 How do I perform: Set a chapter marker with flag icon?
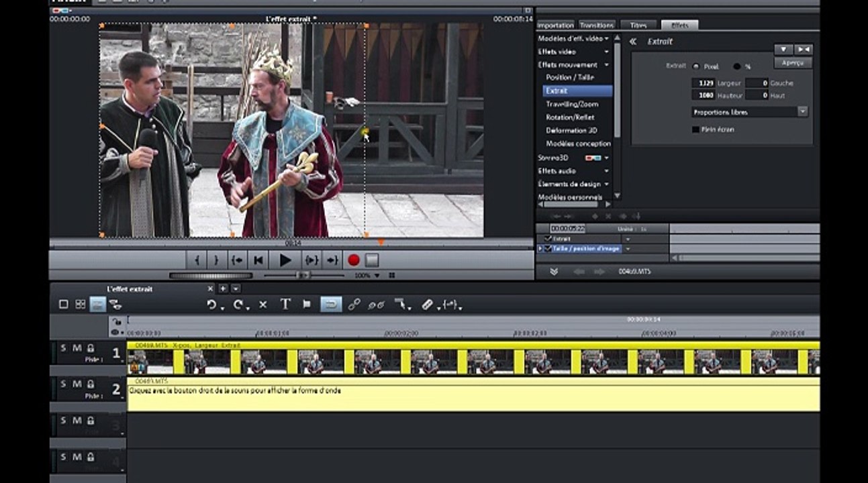click(307, 305)
